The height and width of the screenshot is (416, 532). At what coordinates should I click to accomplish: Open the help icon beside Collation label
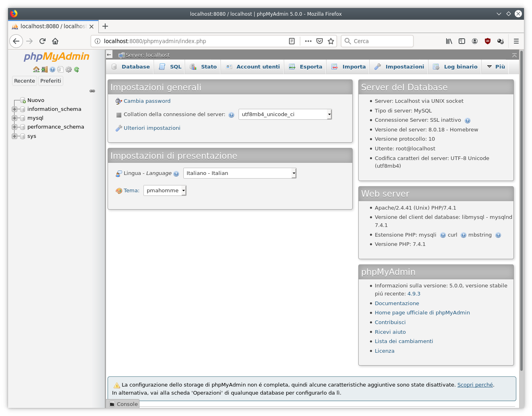231,115
